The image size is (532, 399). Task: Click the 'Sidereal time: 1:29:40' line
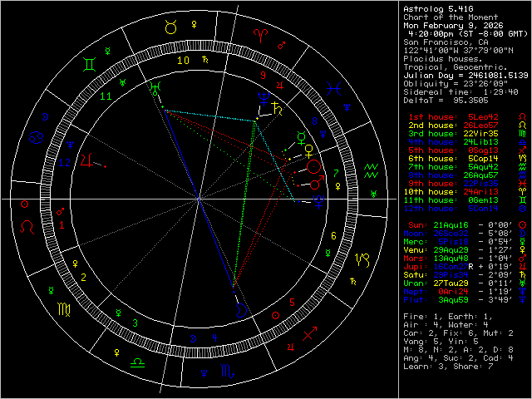(461, 92)
